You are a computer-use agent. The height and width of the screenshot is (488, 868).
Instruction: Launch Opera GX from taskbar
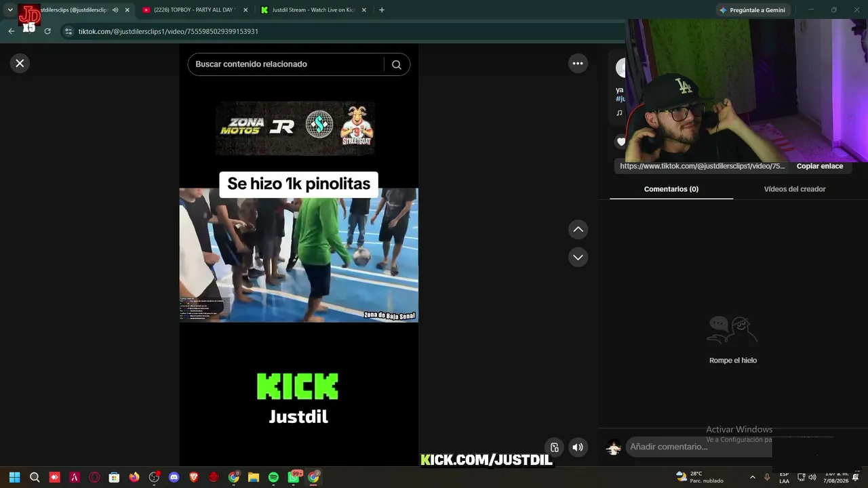click(x=94, y=477)
